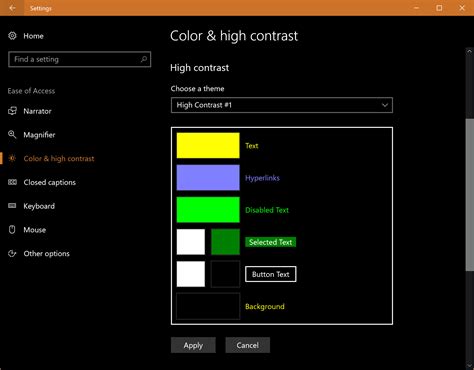
Task: Close the Settings window
Action: (462, 8)
